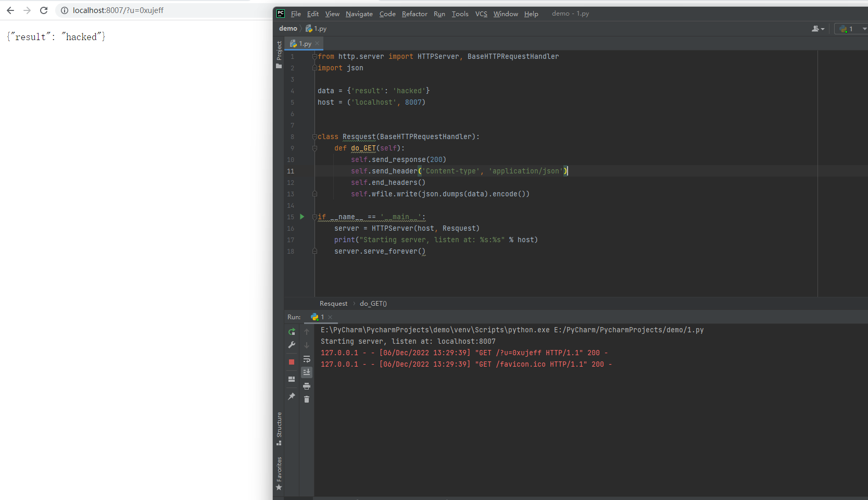Open run configuration wrench settings
The image size is (868, 500).
[292, 345]
